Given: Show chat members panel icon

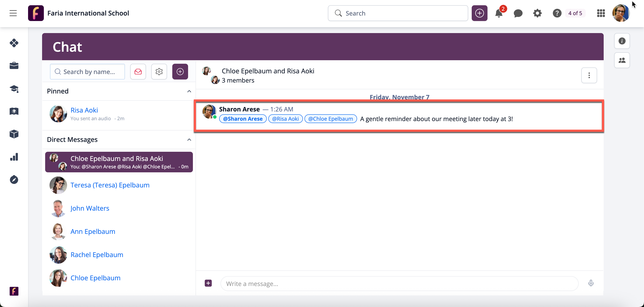Looking at the screenshot, I should [x=622, y=60].
